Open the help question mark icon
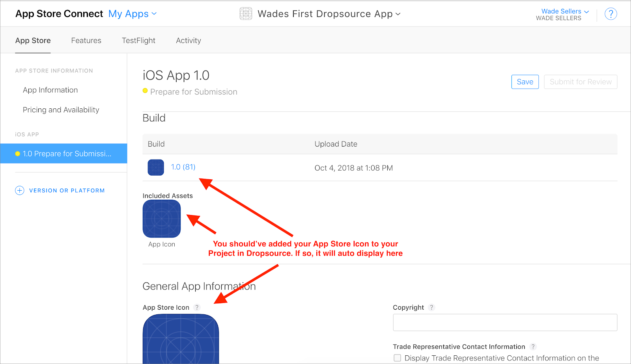The image size is (631, 364). pos(610,14)
